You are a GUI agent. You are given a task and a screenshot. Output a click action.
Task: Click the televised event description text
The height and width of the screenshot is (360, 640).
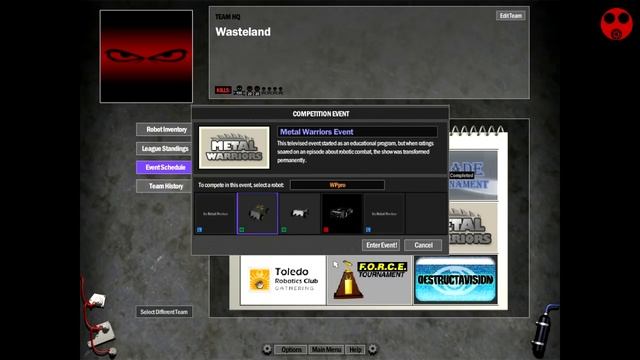point(356,152)
